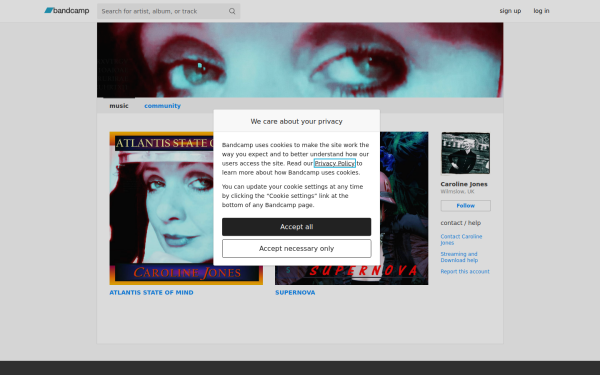Click the contact / help heading

[x=460, y=223]
